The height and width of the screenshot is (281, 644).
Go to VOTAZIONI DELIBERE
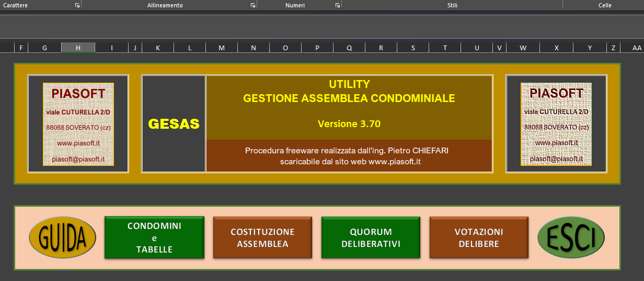click(x=479, y=238)
